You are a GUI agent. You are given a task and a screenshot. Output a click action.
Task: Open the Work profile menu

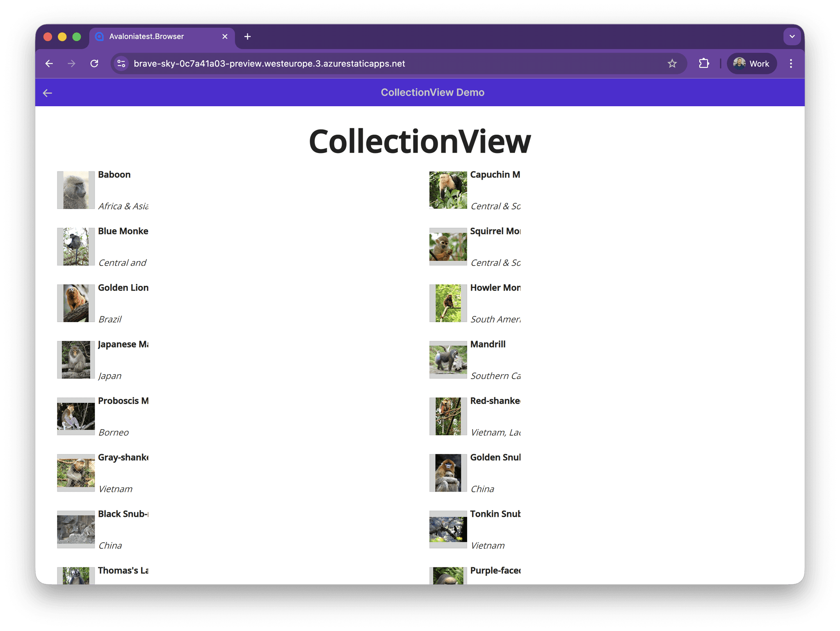point(751,64)
